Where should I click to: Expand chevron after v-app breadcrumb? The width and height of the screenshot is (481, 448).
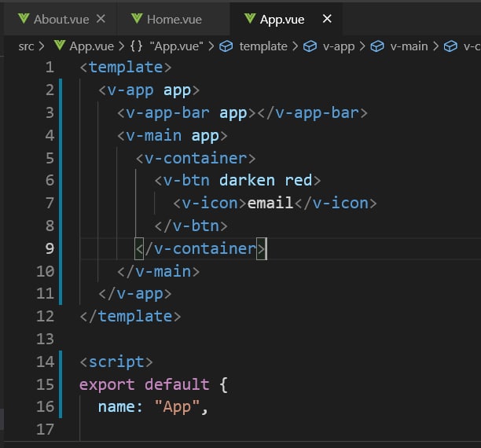point(362,46)
